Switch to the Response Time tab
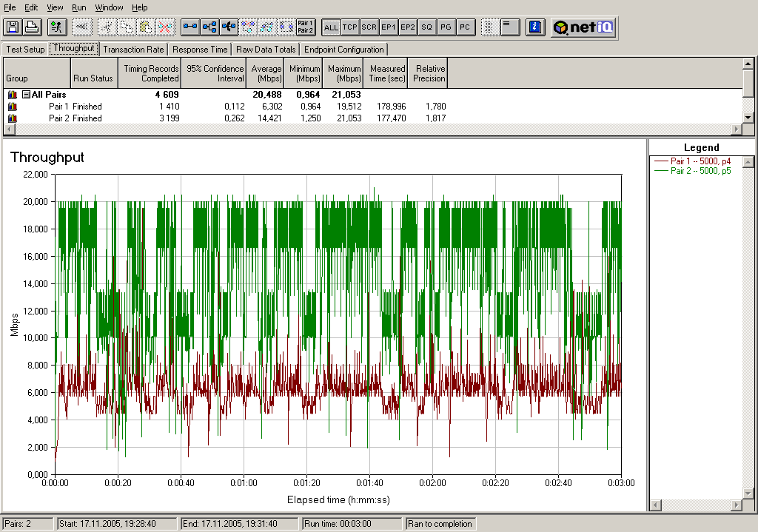 click(x=200, y=50)
